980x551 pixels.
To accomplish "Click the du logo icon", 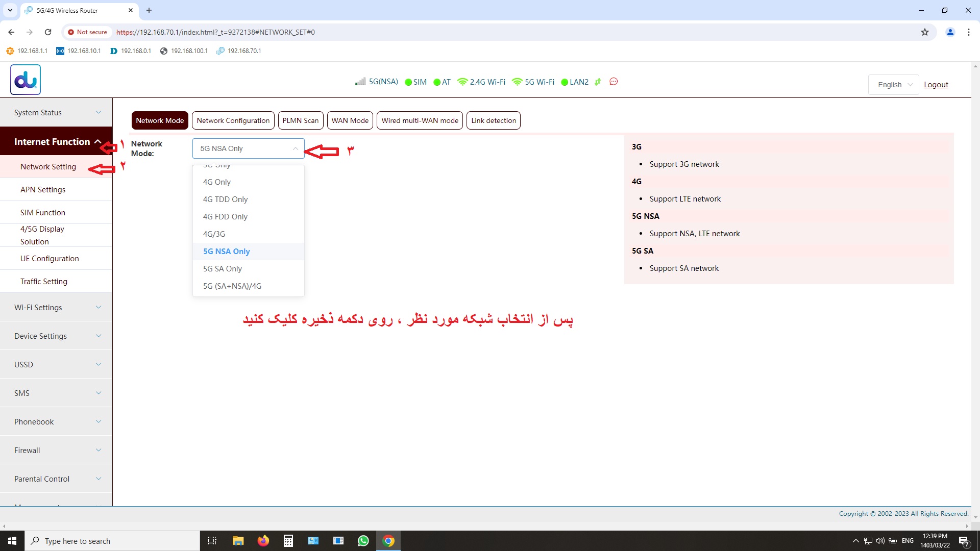I will coord(26,80).
